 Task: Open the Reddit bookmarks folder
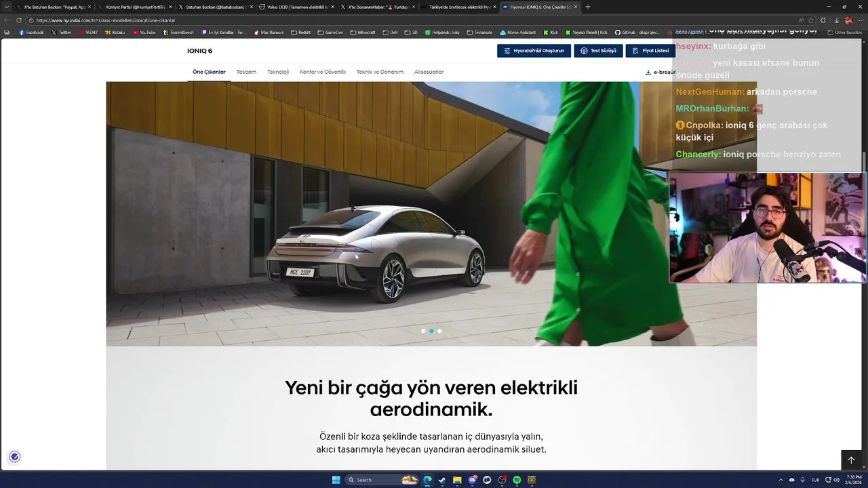[301, 32]
